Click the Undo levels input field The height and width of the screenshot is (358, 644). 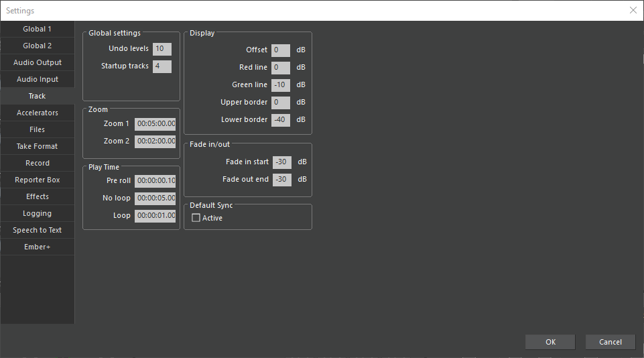pyautogui.click(x=162, y=49)
